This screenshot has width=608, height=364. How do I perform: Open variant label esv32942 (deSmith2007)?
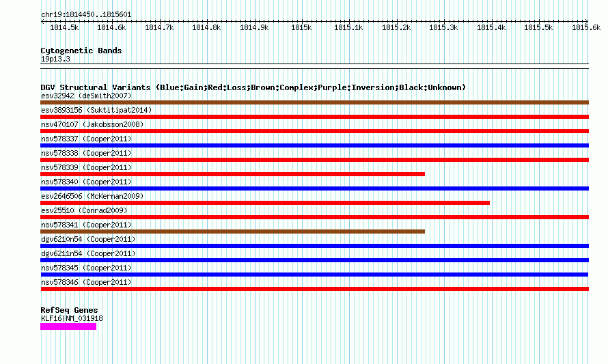(86, 96)
